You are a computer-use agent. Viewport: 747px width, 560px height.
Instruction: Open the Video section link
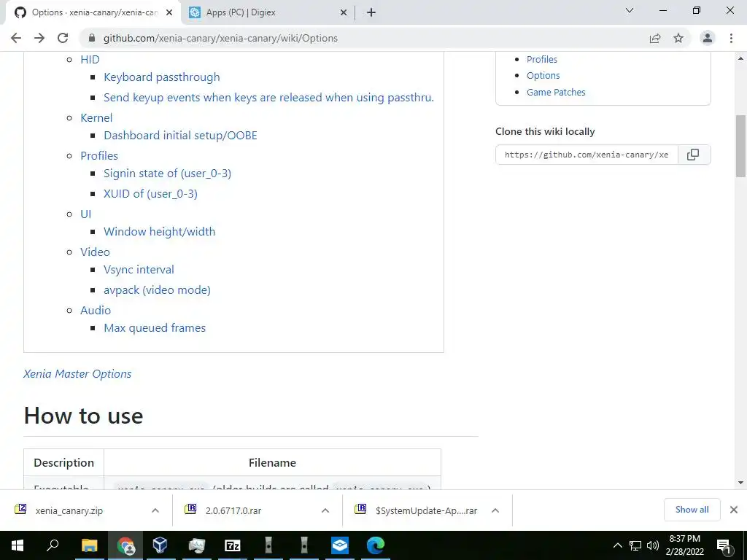pyautogui.click(x=95, y=252)
